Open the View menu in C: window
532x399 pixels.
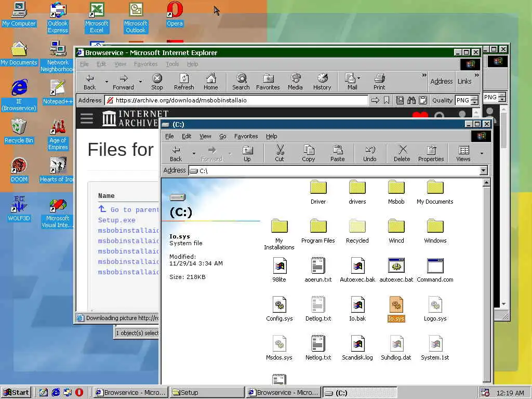[205, 136]
